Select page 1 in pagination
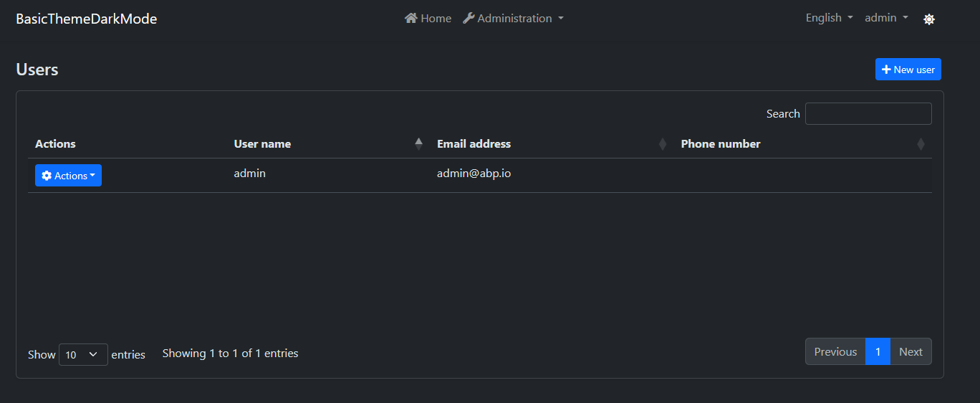The height and width of the screenshot is (403, 980). [878, 351]
